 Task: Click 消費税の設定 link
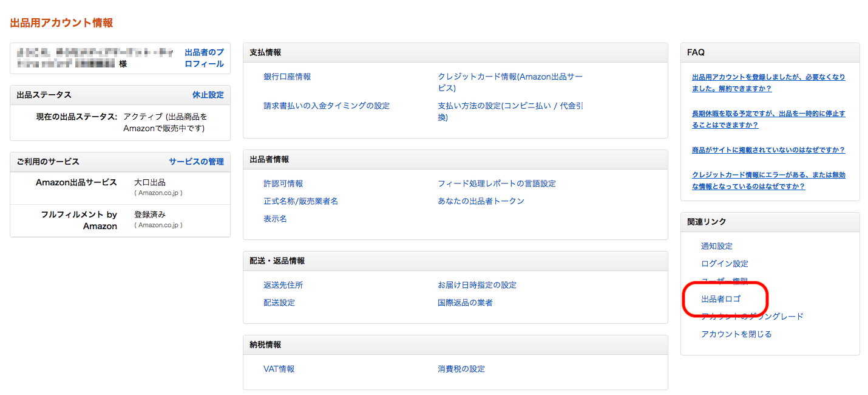(461, 369)
